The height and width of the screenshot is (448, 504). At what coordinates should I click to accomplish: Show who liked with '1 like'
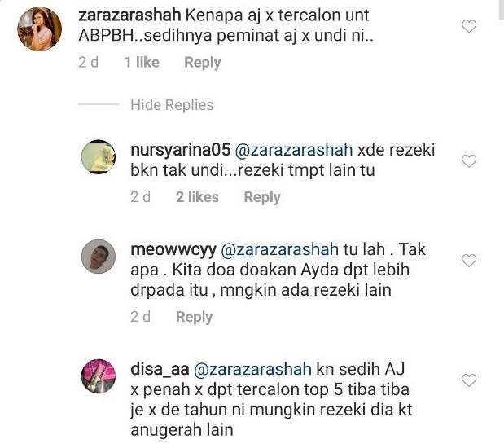(142, 62)
